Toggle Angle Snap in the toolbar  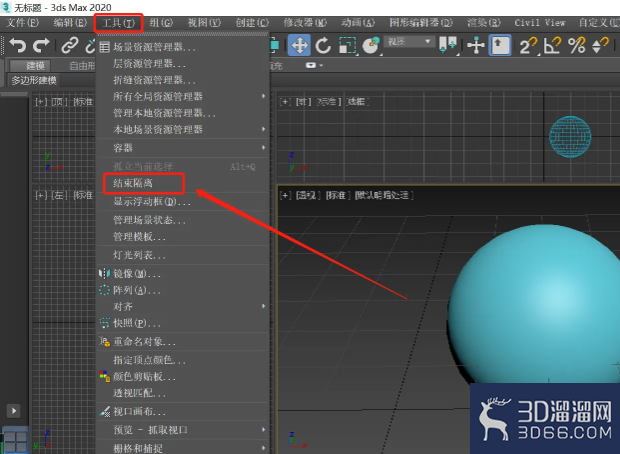pos(553,45)
